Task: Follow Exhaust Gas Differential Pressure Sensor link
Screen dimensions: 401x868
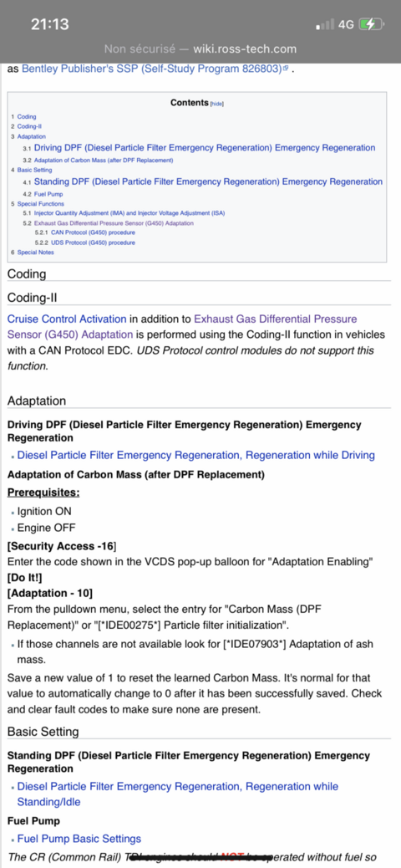Action: pyautogui.click(x=182, y=327)
